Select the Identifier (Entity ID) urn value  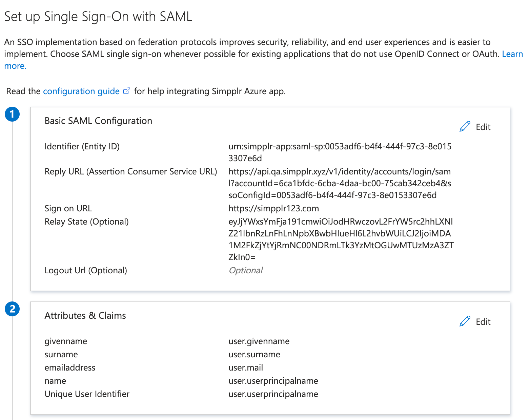point(340,152)
